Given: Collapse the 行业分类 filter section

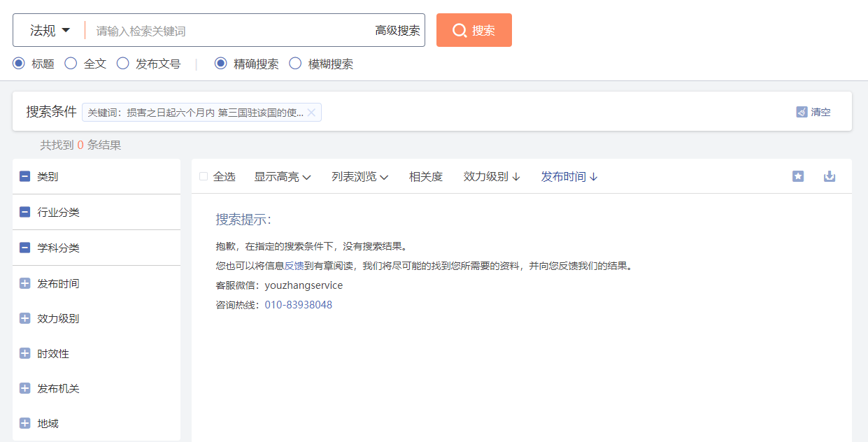Looking at the screenshot, I should click(25, 212).
